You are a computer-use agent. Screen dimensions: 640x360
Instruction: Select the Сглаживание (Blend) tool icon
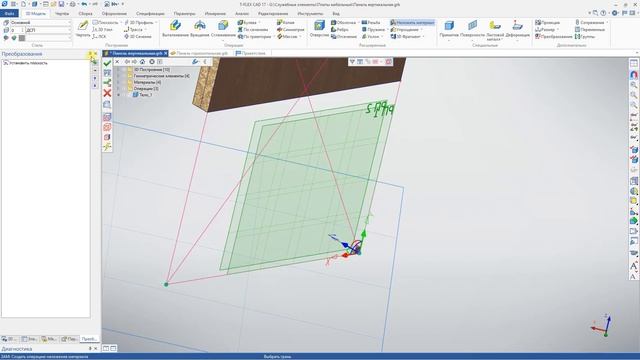tap(223, 25)
